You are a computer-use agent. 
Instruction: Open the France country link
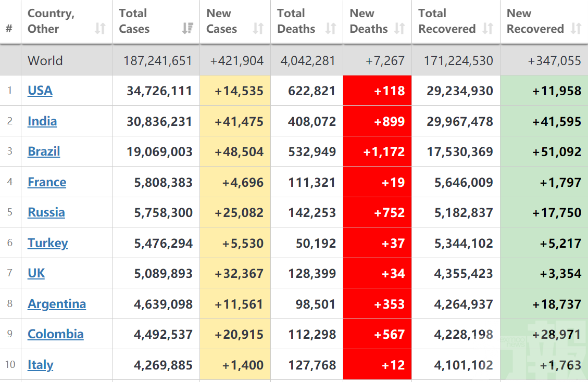47,182
